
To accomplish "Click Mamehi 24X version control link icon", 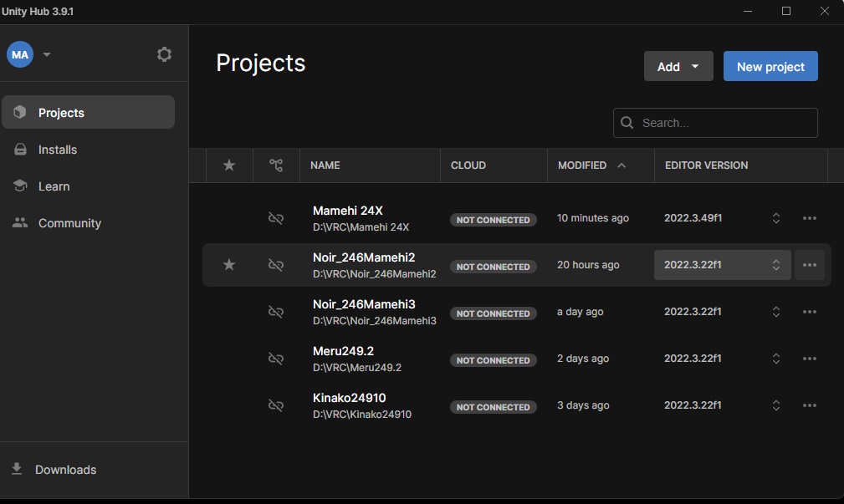I will tap(276, 218).
